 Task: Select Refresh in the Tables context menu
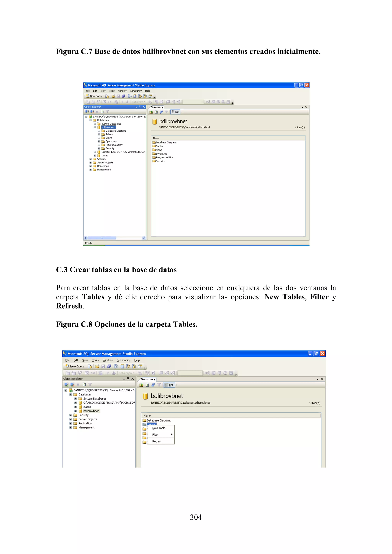coord(157,441)
